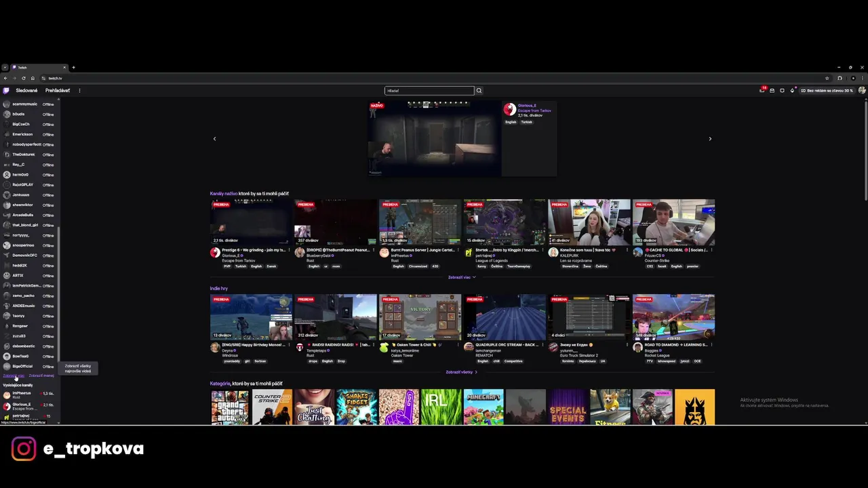Open the tab search dropdown arrow
The width and height of the screenshot is (868, 488).
5,67
